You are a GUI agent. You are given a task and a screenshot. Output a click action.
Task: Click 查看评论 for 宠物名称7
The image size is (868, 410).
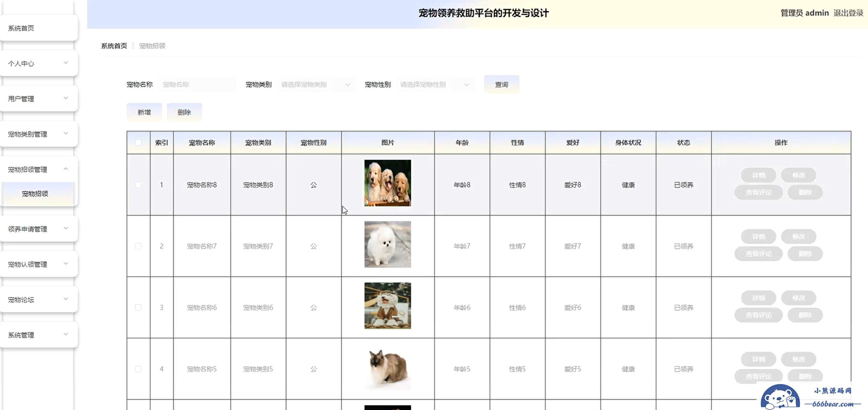pos(759,254)
